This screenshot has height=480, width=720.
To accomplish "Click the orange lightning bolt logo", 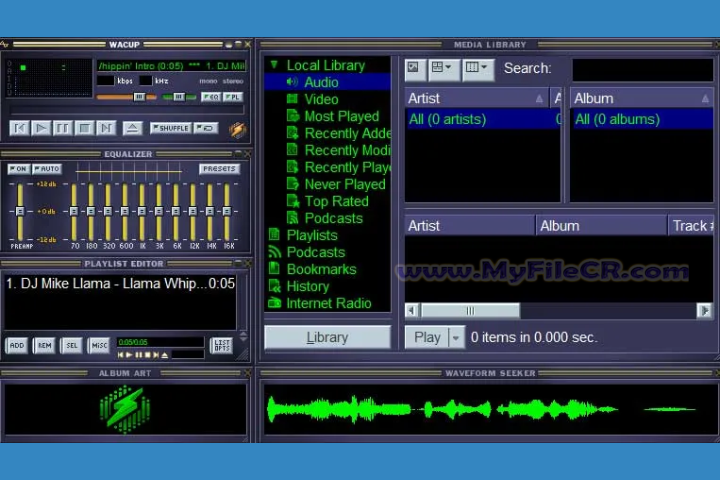I will 238,130.
